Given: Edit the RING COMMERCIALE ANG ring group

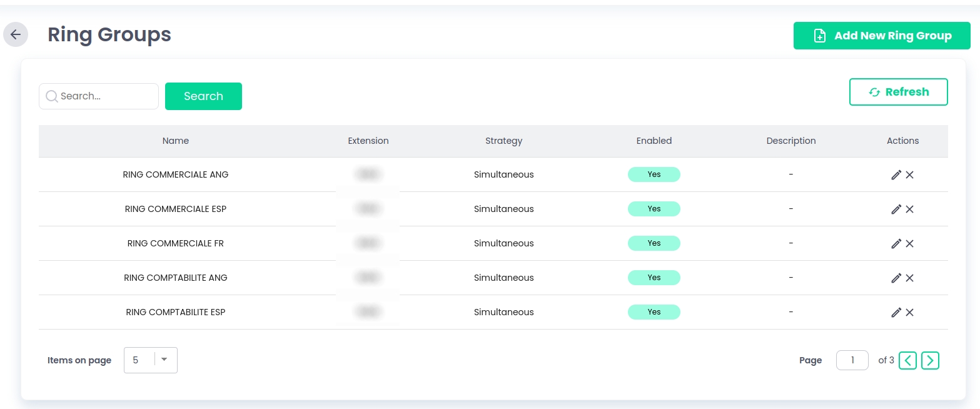Looking at the screenshot, I should point(896,175).
